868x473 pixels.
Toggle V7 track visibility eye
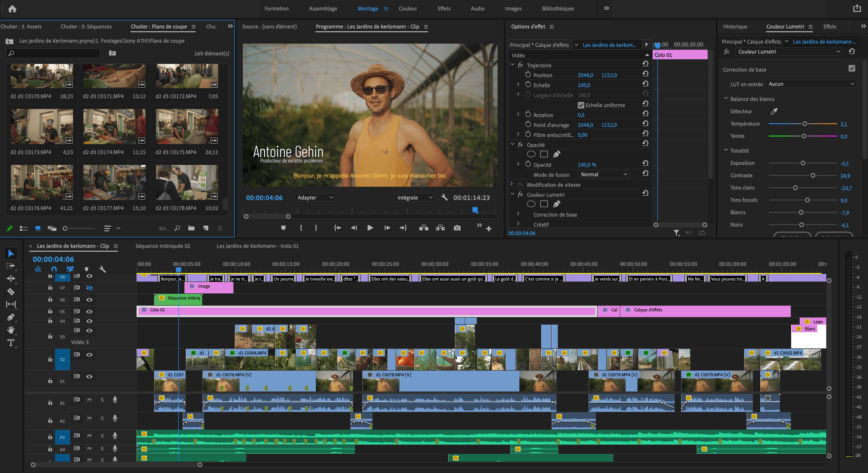(x=89, y=288)
